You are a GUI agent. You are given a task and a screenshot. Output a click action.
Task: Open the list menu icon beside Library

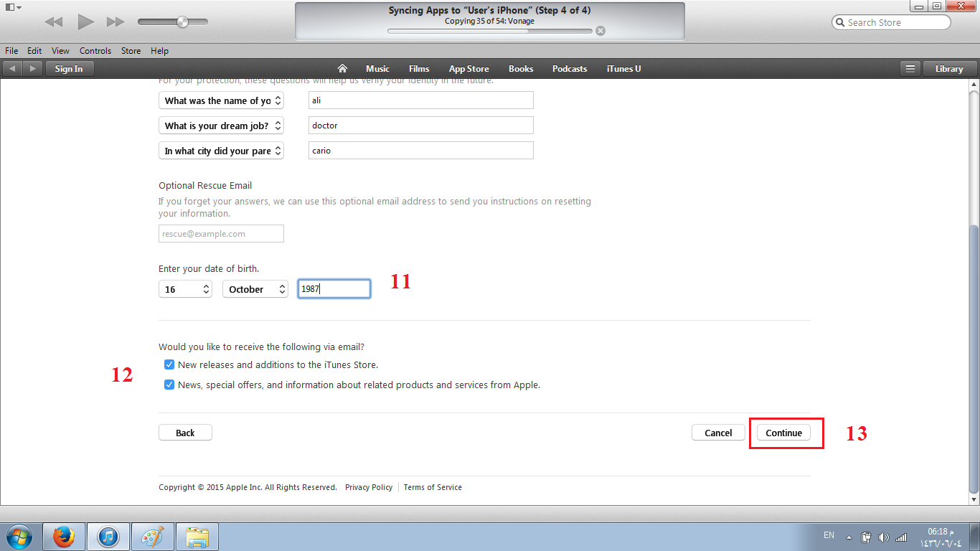[910, 69]
